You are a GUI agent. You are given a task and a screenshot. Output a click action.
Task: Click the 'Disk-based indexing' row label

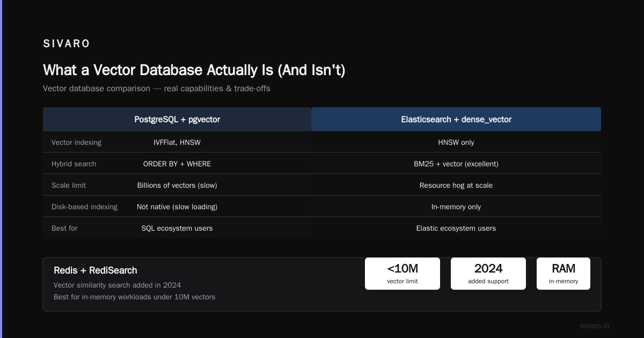click(x=84, y=207)
